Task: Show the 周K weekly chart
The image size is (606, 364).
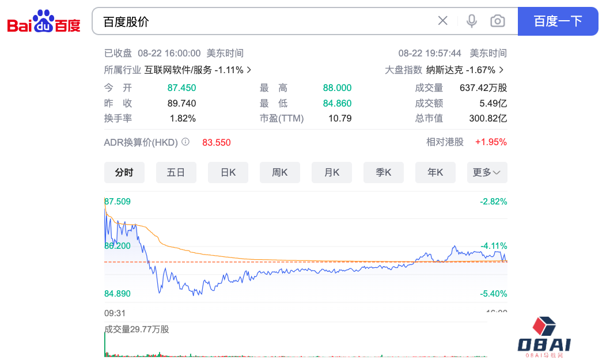Action: coord(279,172)
